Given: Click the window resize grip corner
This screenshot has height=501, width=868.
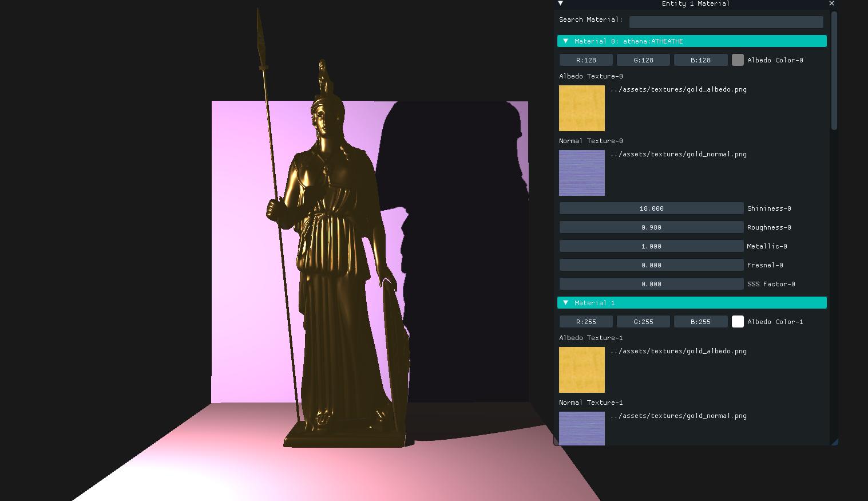Looking at the screenshot, I should point(835,441).
